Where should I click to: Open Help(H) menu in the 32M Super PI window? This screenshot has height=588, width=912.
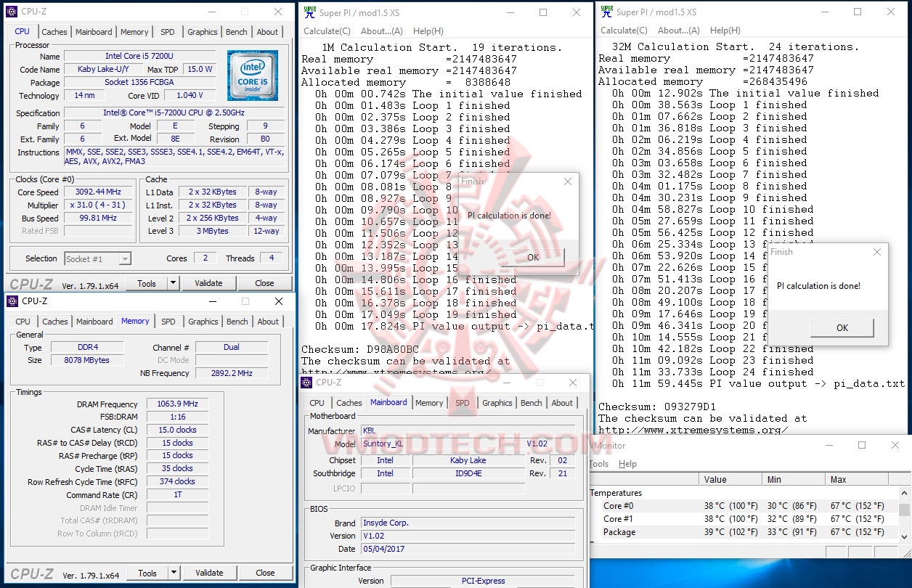(x=725, y=30)
